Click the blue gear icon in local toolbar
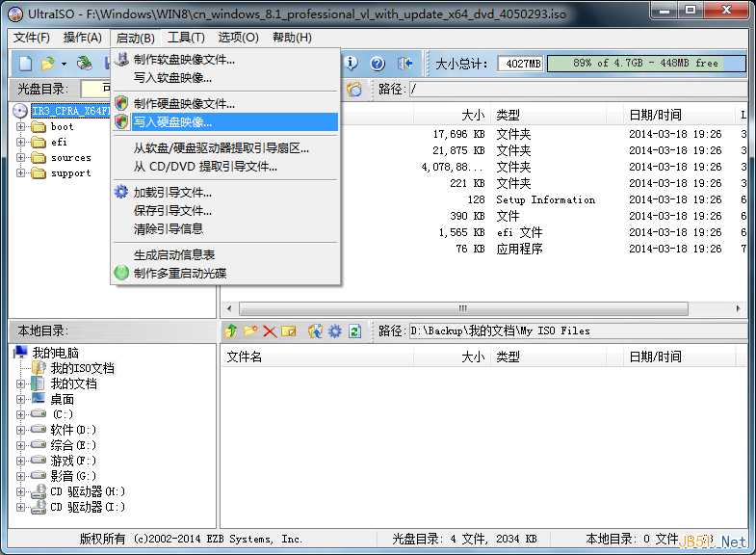756x555 pixels. 334,330
